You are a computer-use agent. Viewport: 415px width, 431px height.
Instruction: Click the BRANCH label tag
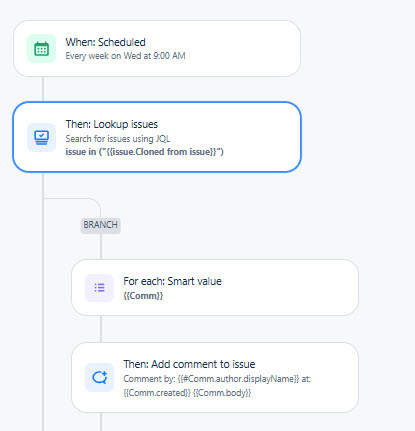click(x=100, y=225)
